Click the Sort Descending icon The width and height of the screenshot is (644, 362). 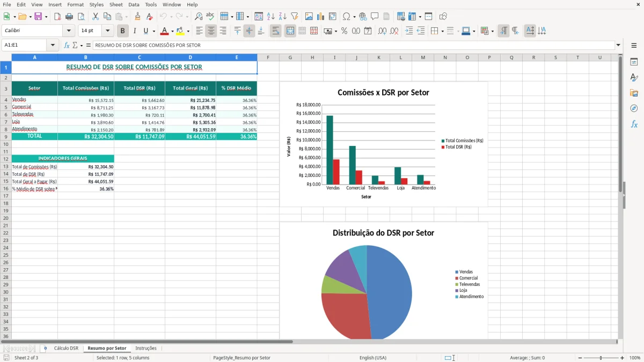(x=283, y=17)
